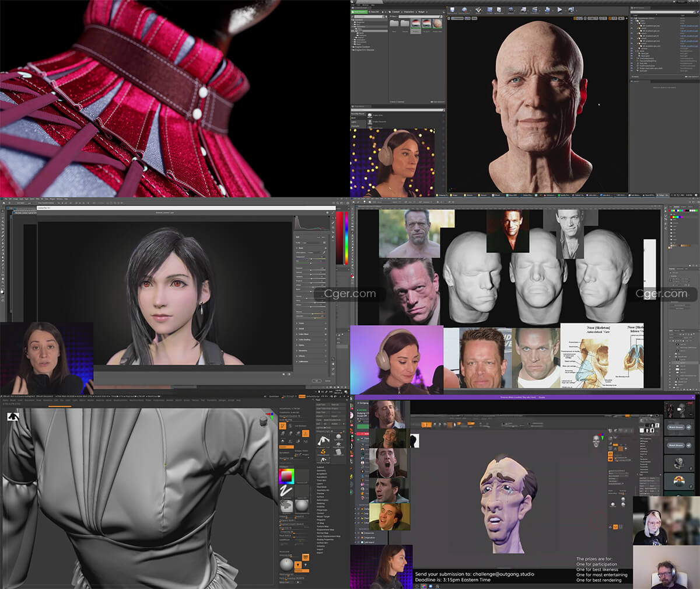The height and width of the screenshot is (589, 700).
Task: Select the Recently Placed category in Unreal Place Actors
Action: click(x=358, y=114)
